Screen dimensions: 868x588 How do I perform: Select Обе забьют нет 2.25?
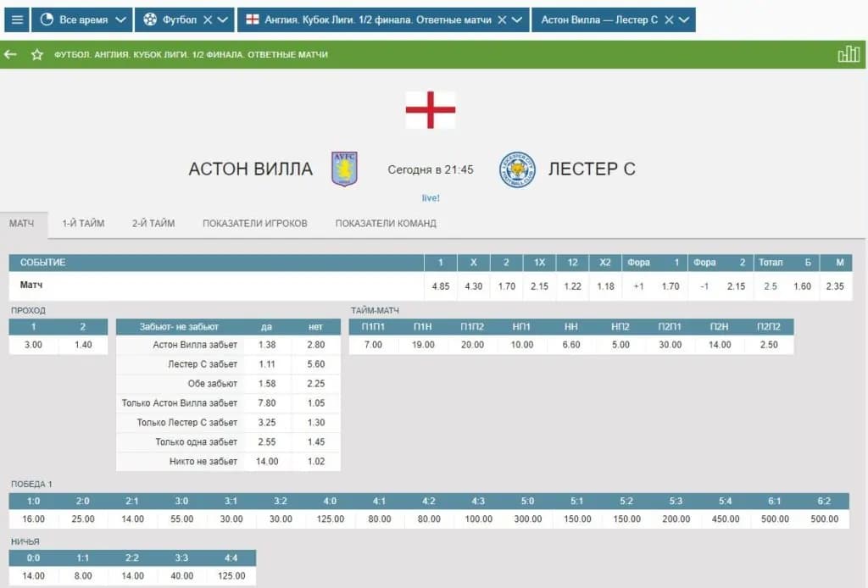[x=316, y=383]
